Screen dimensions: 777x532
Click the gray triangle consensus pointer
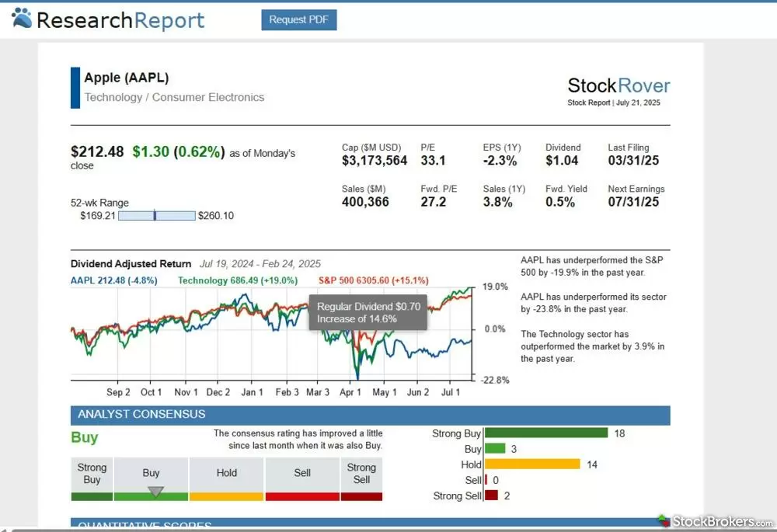tap(155, 492)
